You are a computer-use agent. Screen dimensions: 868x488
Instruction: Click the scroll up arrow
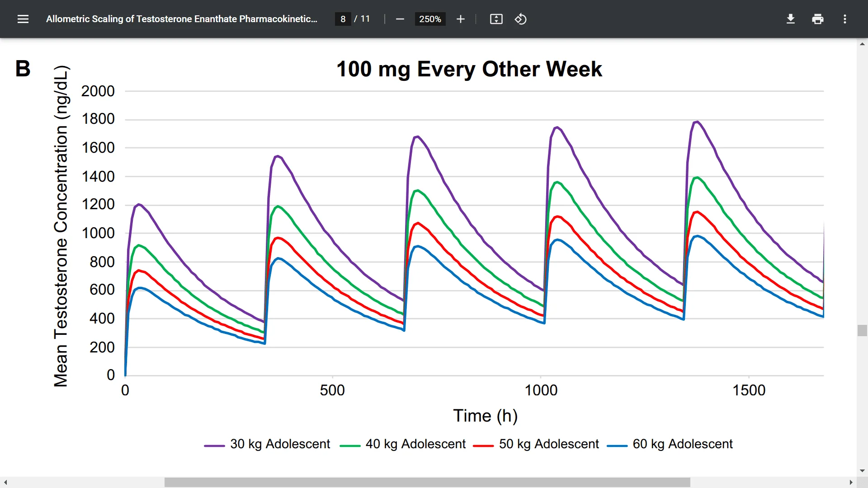[862, 44]
